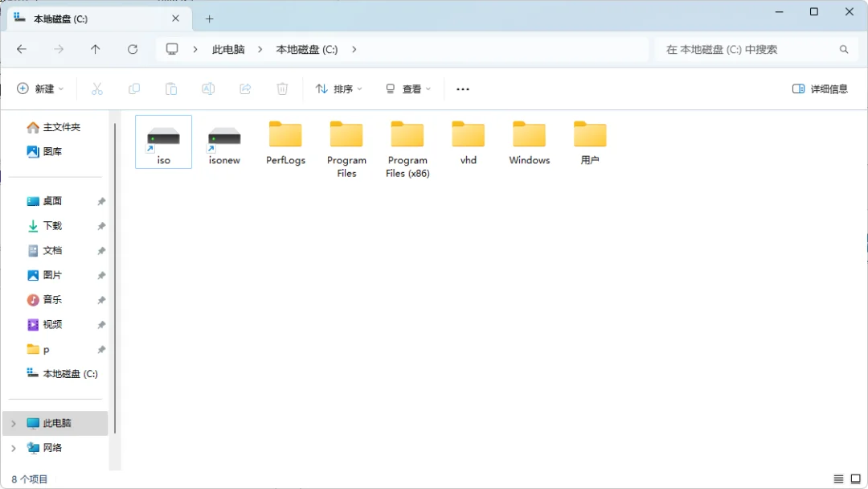Open the 查看 view dropdown
This screenshot has width=868, height=489.
click(408, 88)
